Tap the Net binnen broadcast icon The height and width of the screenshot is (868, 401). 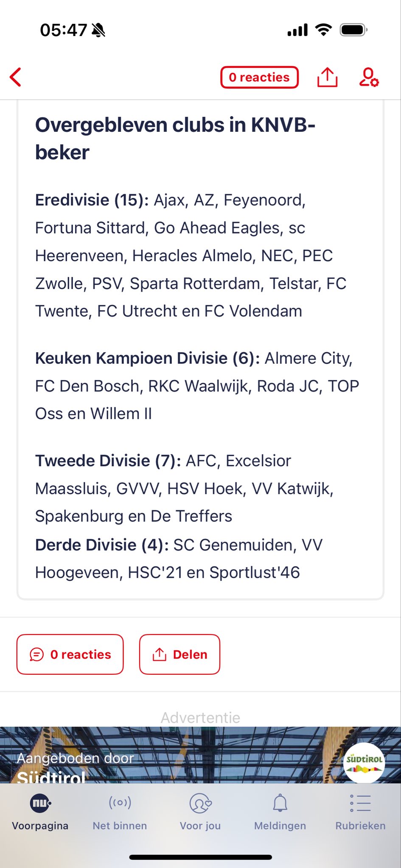[x=120, y=802]
